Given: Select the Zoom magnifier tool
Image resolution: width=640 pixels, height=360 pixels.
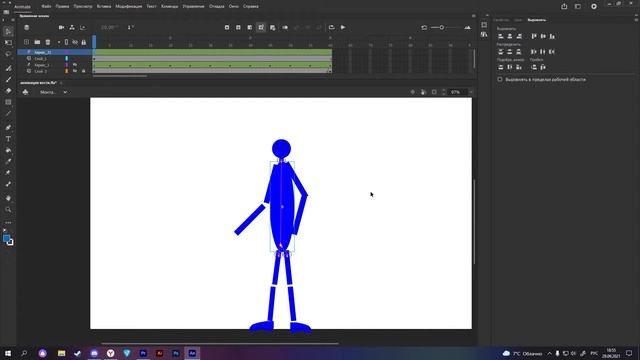Looking at the screenshot, I should pos(8,209).
